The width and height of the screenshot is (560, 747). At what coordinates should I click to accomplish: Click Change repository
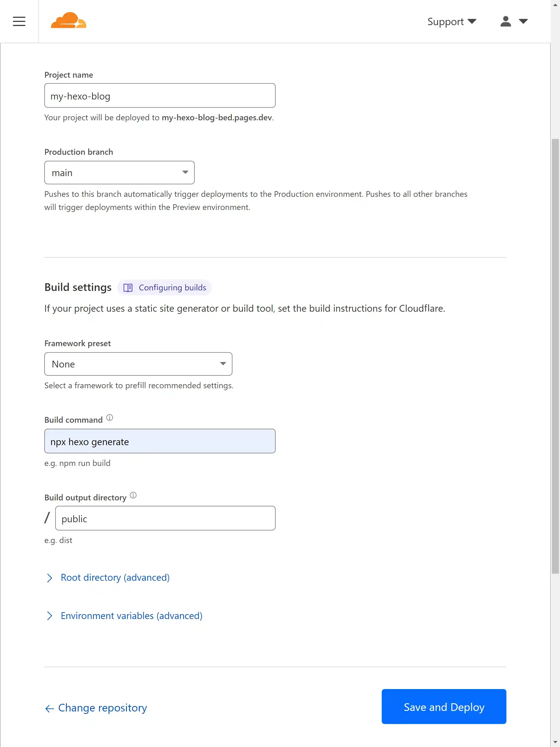[102, 708]
